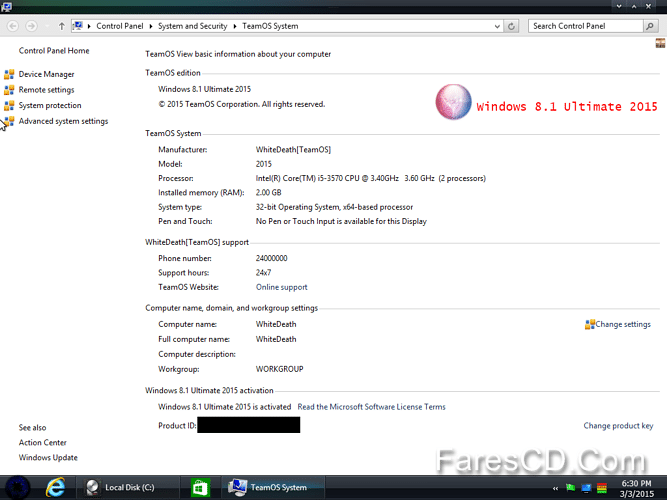Click the TeamOS pink orb logo
The height and width of the screenshot is (500, 667).
(x=453, y=102)
